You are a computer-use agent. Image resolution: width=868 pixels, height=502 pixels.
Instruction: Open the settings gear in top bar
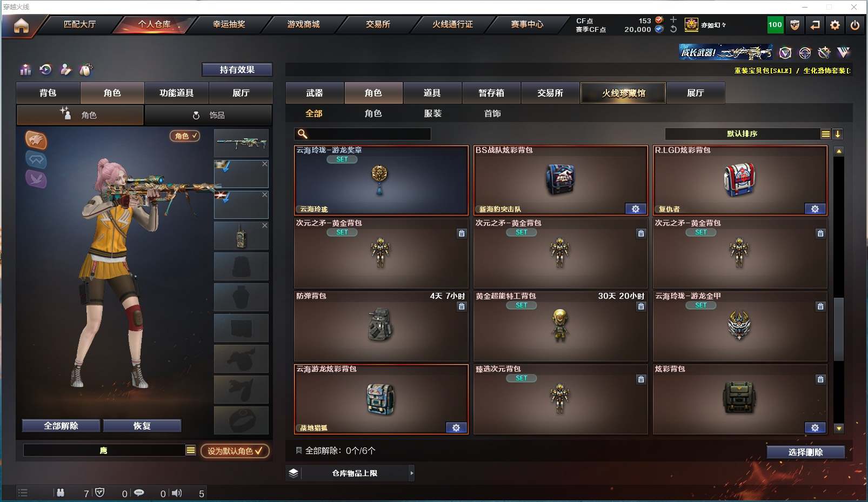tap(835, 25)
